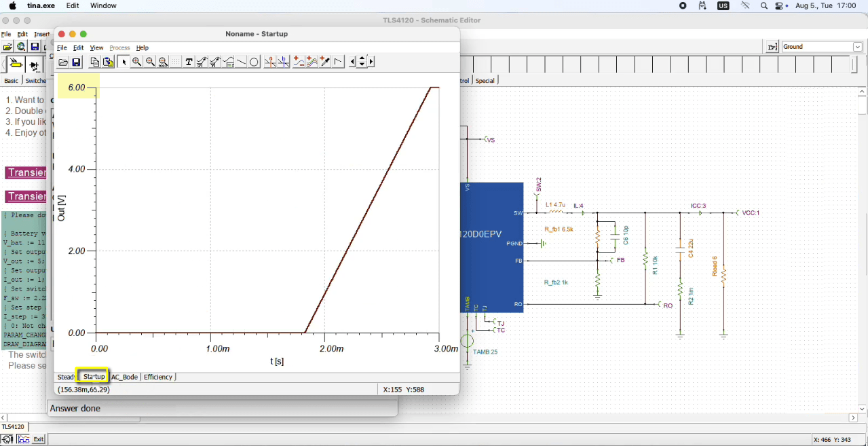Toggle grid display on the diagram
This screenshot has width=868, height=446.
tap(174, 62)
